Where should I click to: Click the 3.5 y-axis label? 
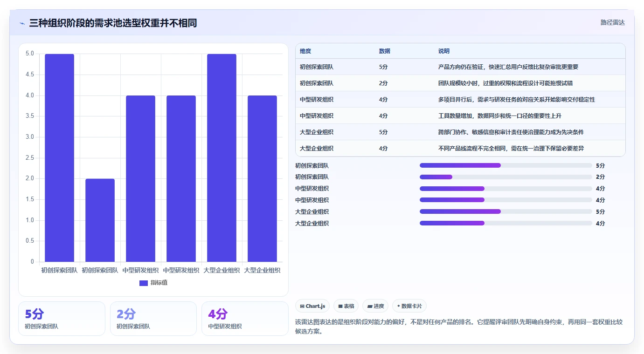point(30,116)
